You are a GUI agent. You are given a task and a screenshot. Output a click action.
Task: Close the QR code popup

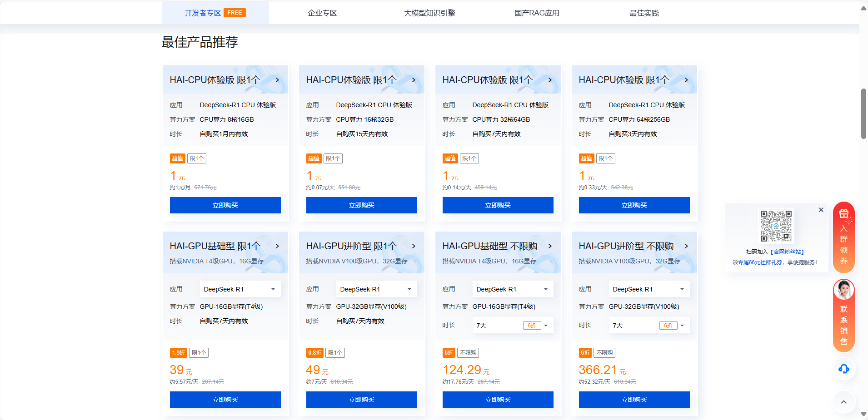click(x=821, y=210)
